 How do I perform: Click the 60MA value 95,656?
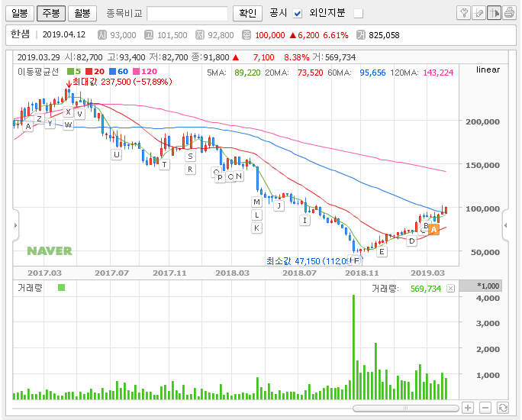click(x=372, y=73)
